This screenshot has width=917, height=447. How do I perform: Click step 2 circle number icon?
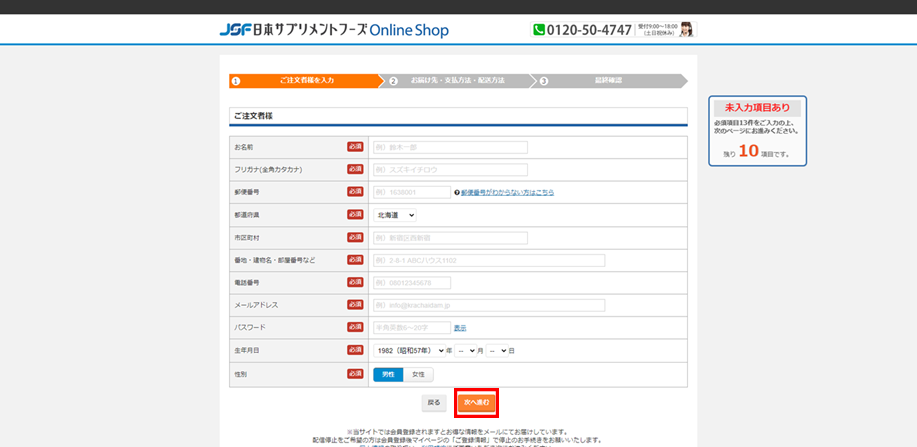[x=394, y=81]
